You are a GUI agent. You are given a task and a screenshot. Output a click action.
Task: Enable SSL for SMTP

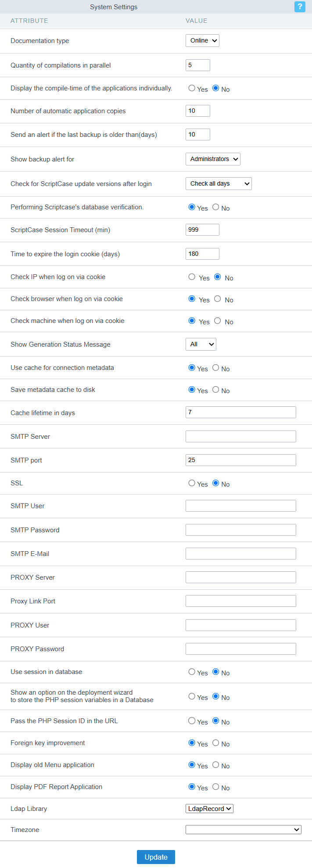tap(192, 483)
